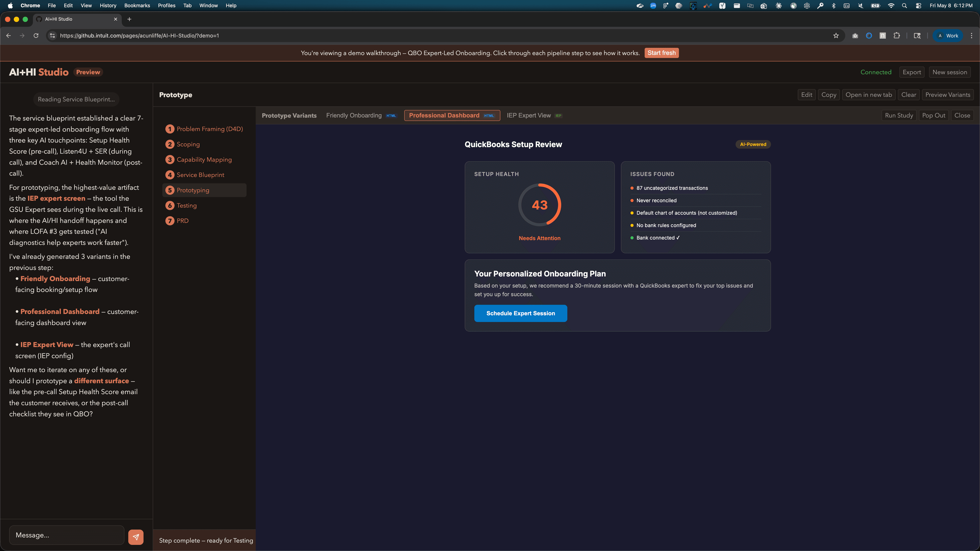980x551 pixels.
Task: Click the tab search icon in Chrome toolbar
Action: 917,36
